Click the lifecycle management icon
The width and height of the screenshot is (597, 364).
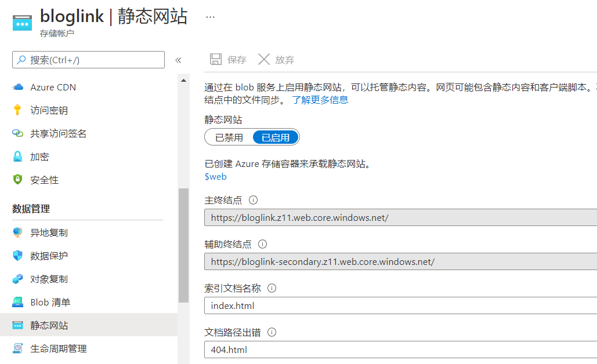click(x=17, y=348)
